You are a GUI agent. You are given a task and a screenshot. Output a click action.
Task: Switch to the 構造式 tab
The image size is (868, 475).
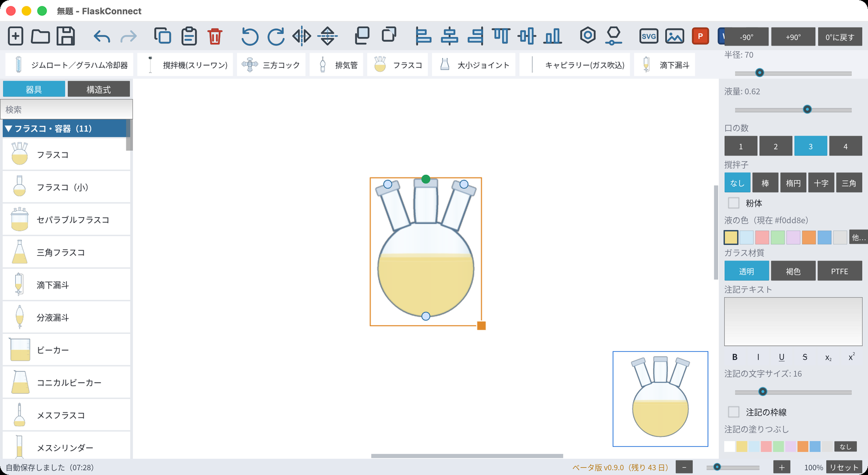click(99, 89)
